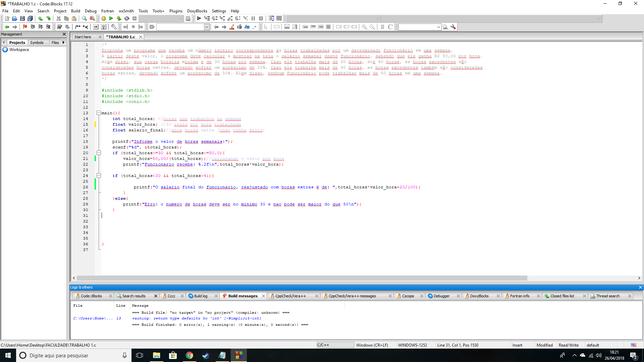Click the Build gear icon

pyautogui.click(x=104, y=18)
